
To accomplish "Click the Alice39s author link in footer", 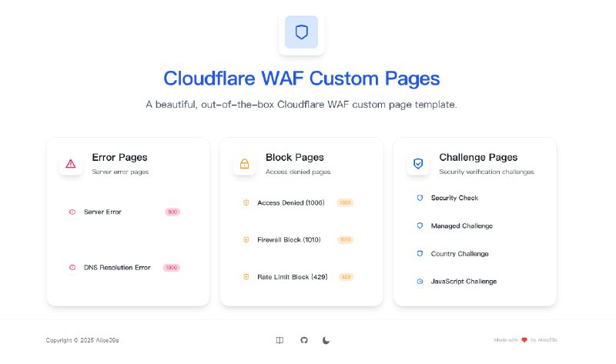I will [x=547, y=339].
